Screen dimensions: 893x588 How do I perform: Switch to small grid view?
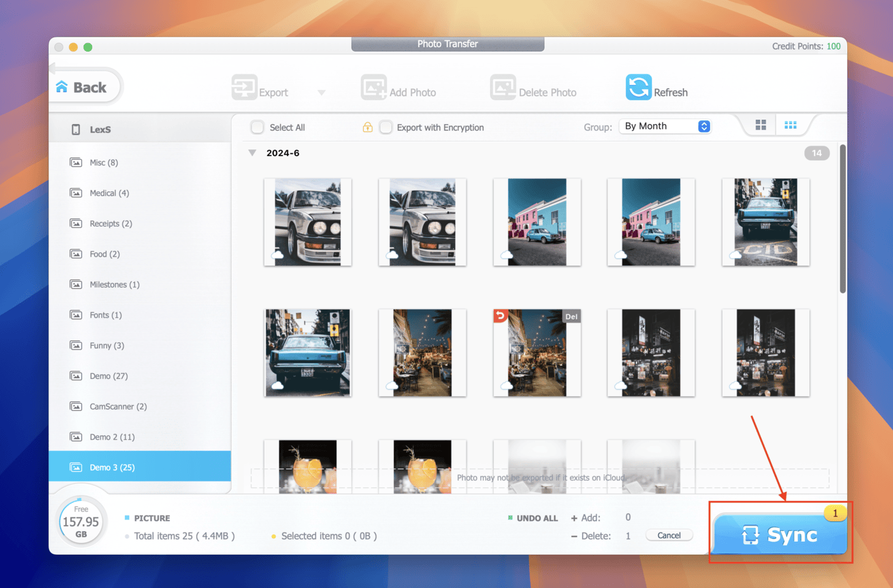[x=790, y=125]
